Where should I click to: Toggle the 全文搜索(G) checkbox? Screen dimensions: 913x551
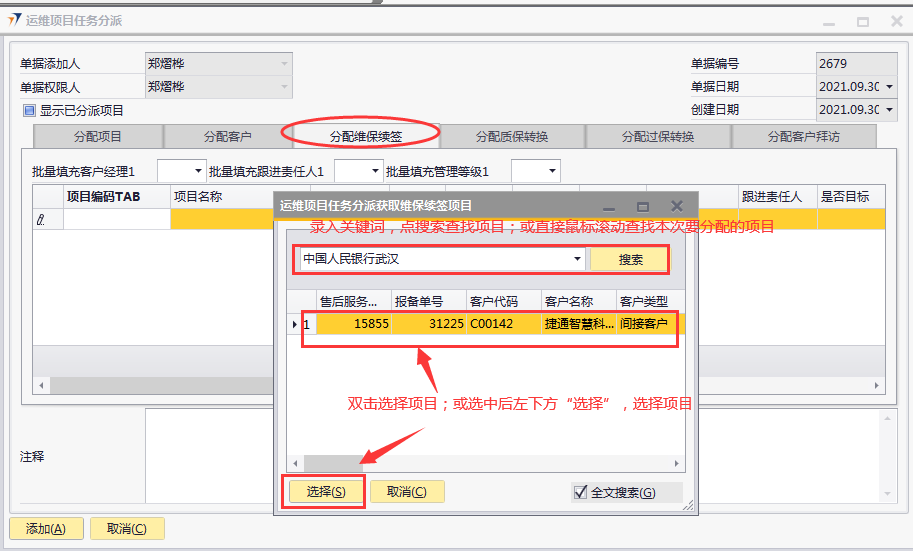(580, 492)
